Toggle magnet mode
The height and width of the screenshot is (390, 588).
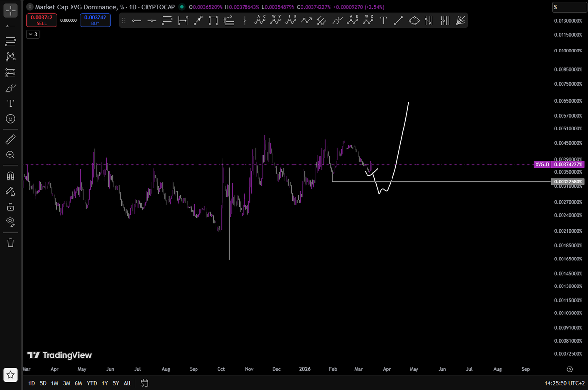coord(10,176)
